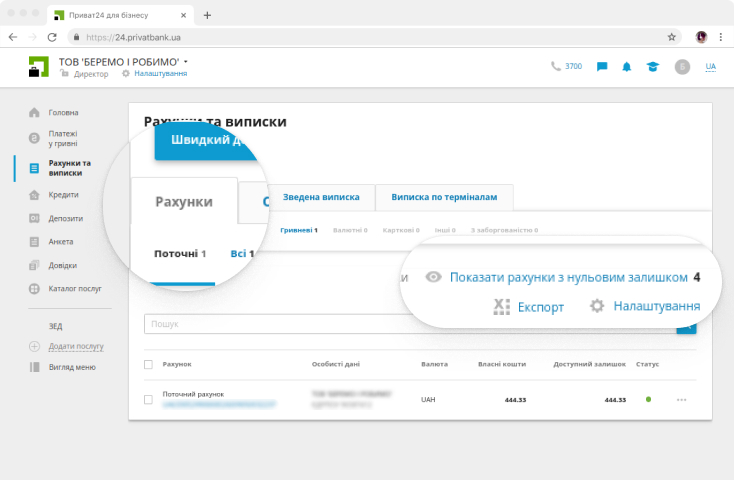Bookmark page with the star icon

tap(672, 36)
